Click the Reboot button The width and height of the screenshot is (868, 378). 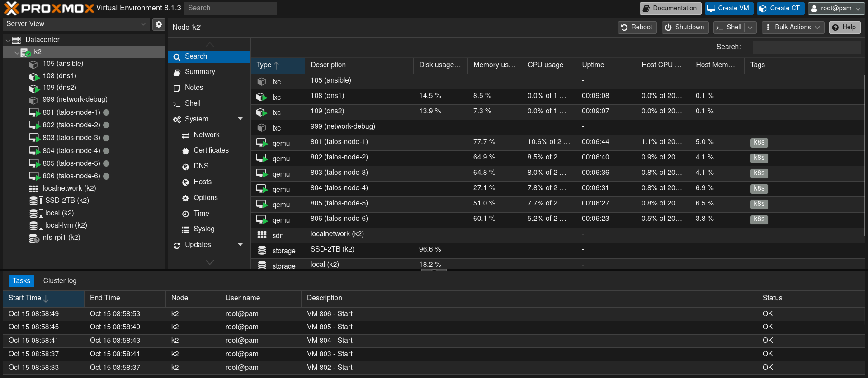[637, 28]
